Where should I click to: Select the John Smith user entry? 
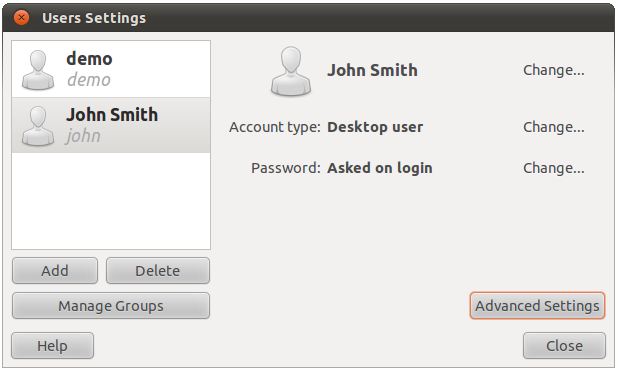click(111, 125)
